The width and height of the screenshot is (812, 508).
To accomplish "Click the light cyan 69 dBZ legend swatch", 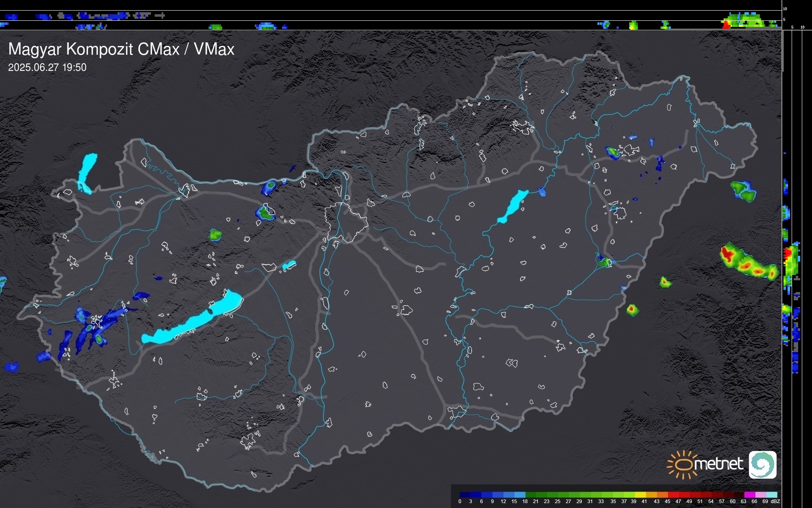I will tap(771, 495).
